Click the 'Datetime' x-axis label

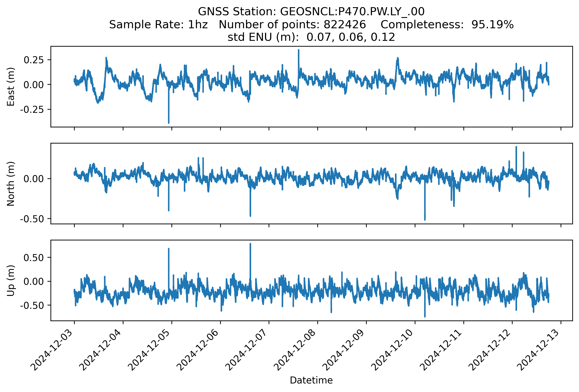[311, 380]
